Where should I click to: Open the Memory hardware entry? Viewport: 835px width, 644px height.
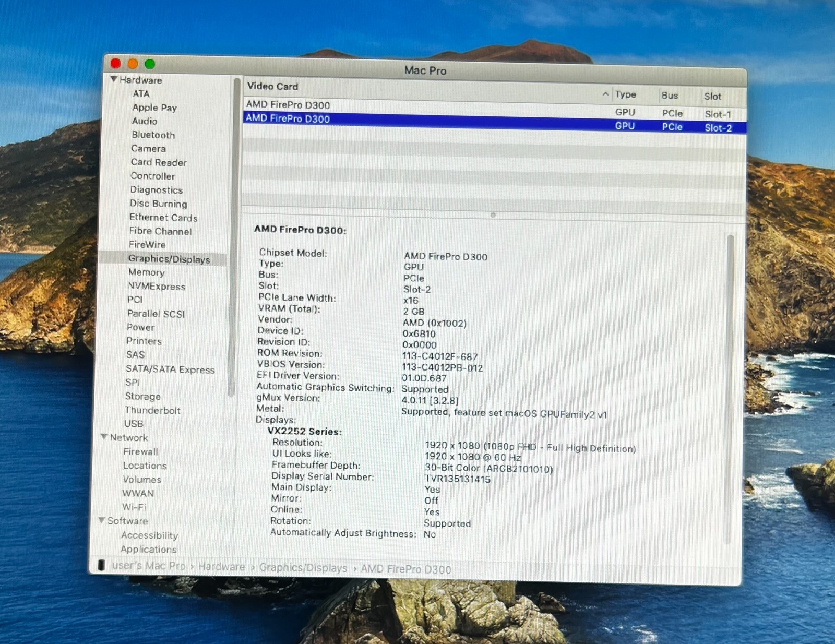pos(146,272)
